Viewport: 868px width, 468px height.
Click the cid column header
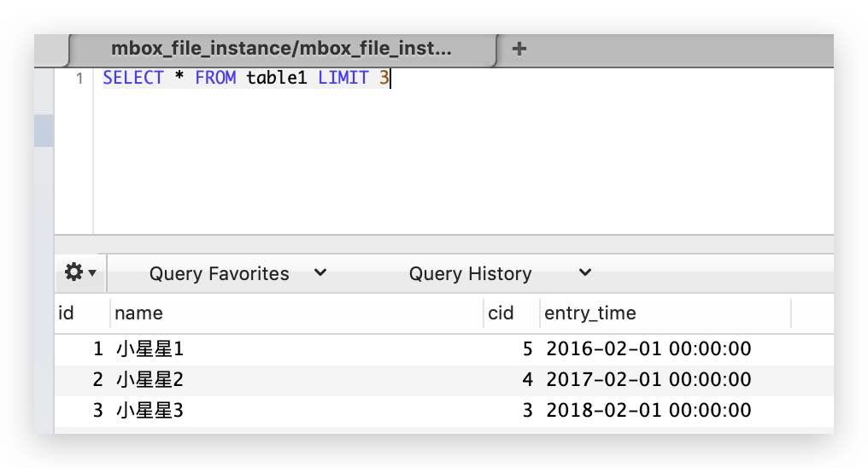pyautogui.click(x=512, y=313)
